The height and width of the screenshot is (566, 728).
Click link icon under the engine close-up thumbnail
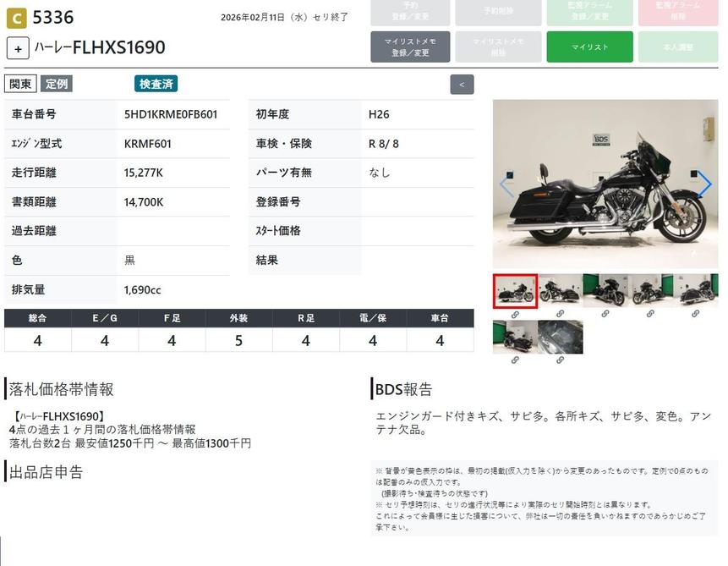click(560, 360)
